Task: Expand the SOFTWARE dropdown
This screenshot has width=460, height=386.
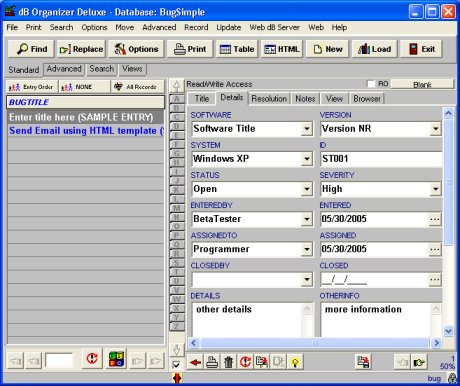Action: point(307,129)
